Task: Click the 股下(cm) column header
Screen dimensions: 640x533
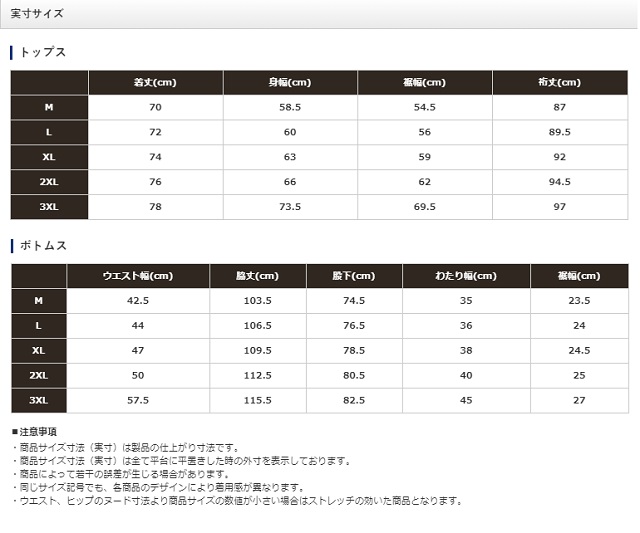Action: (354, 276)
